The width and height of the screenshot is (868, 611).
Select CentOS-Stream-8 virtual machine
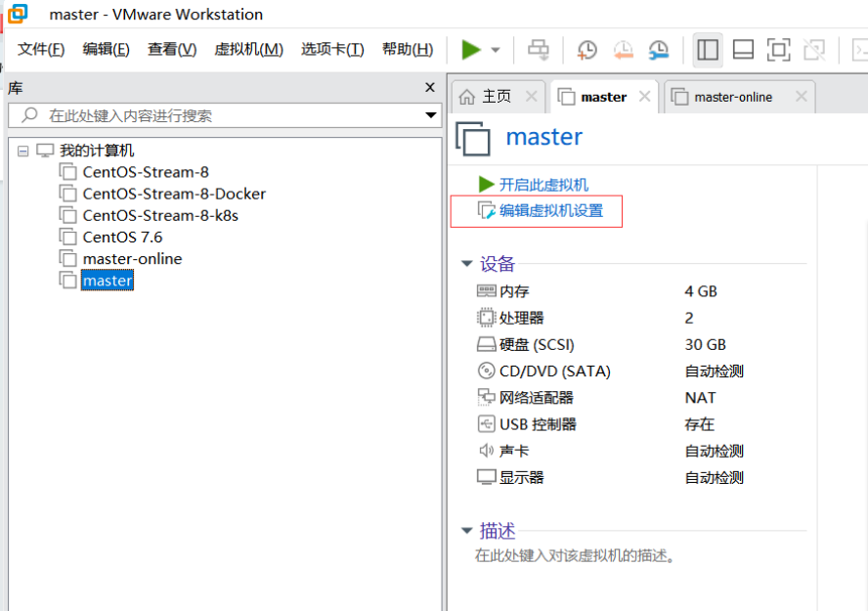146,172
